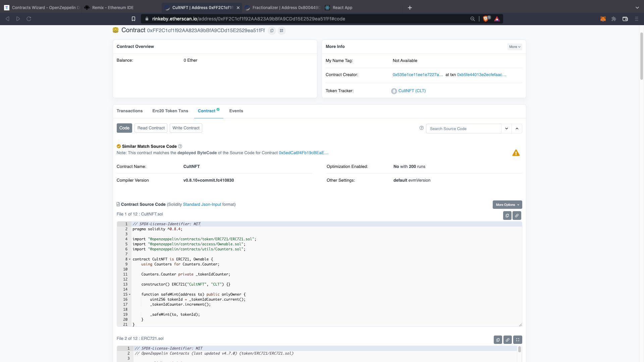Viewport: 644px width, 362px height.
Task: Open the MetaMask fox extension
Action: click(x=603, y=19)
